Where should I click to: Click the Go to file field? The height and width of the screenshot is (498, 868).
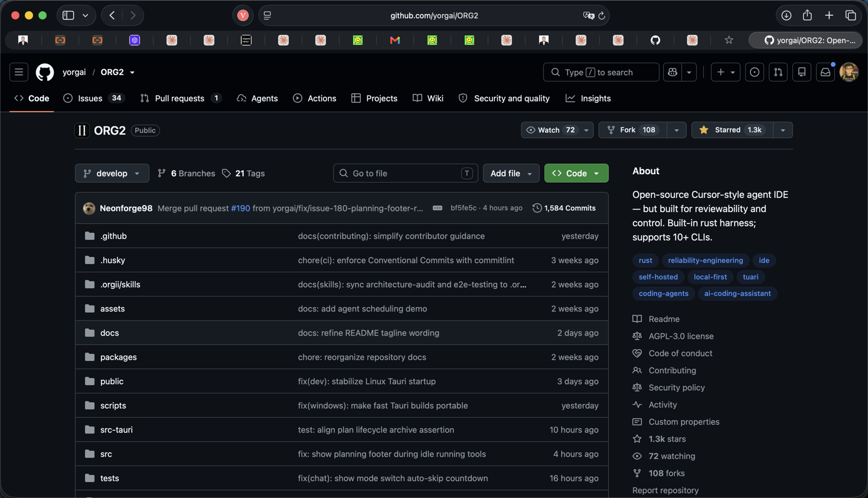coord(406,173)
